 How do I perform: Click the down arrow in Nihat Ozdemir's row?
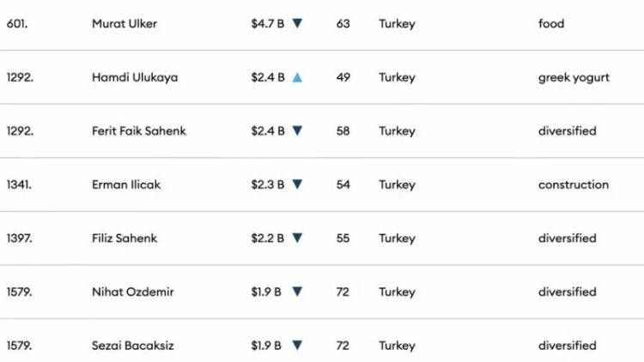297,292
